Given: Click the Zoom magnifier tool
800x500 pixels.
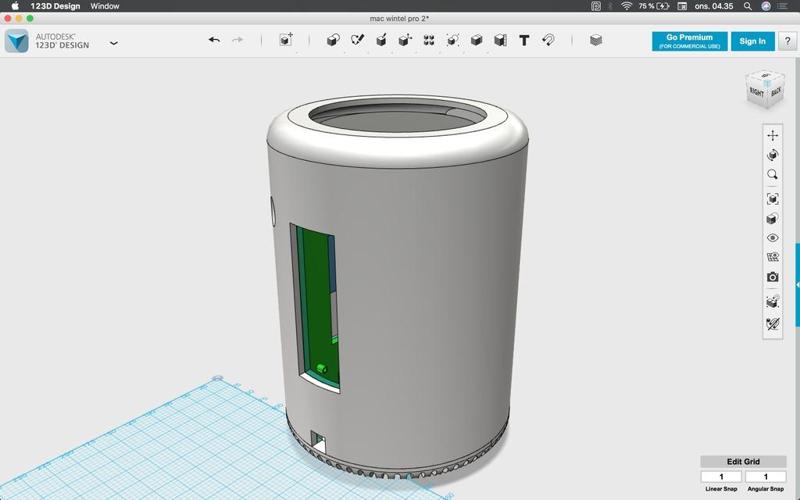Looking at the screenshot, I should (x=772, y=175).
